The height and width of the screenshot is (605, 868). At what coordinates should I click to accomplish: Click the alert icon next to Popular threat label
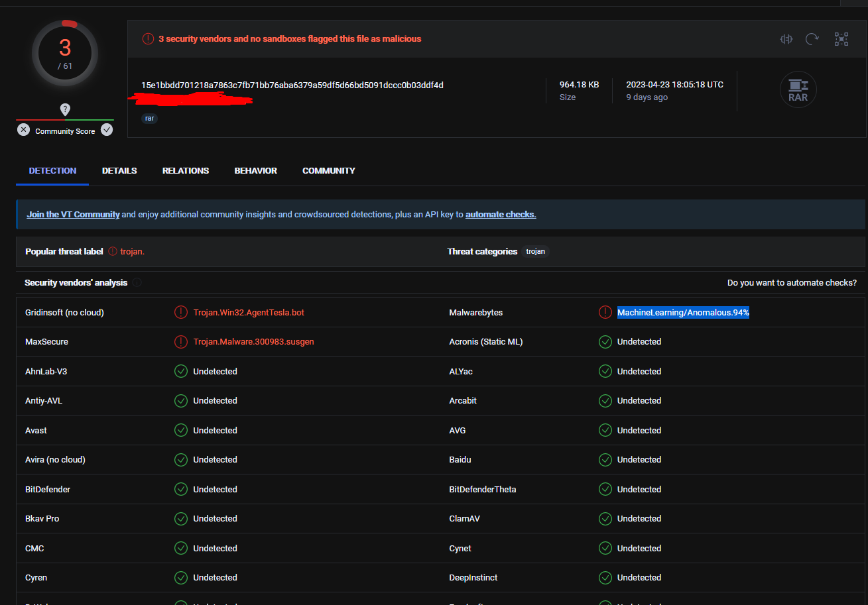pyautogui.click(x=113, y=252)
